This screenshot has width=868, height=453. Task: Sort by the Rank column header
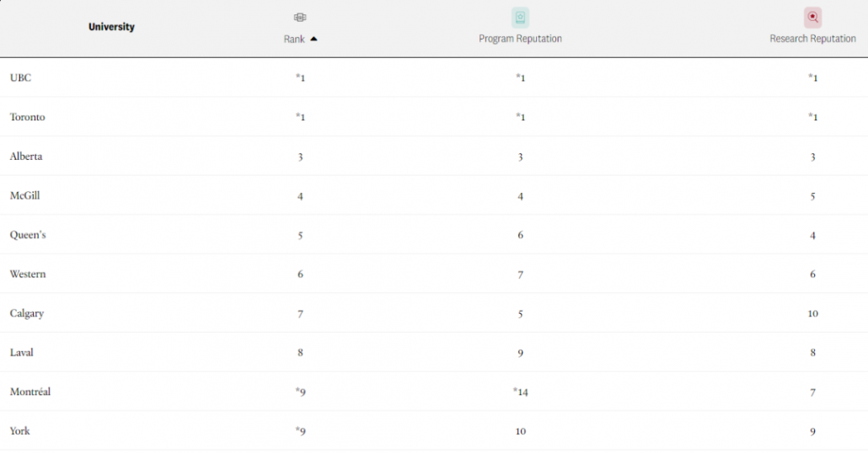(294, 40)
